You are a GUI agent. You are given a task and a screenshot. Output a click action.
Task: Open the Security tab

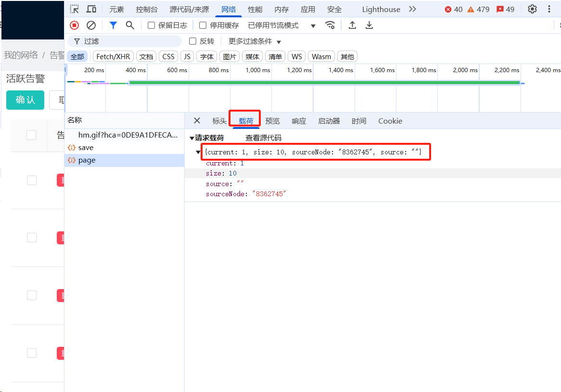point(334,9)
